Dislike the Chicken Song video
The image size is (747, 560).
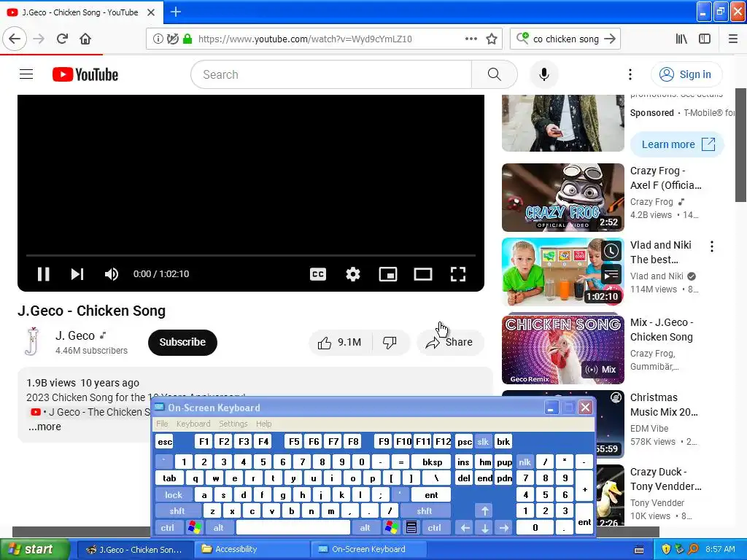point(390,343)
